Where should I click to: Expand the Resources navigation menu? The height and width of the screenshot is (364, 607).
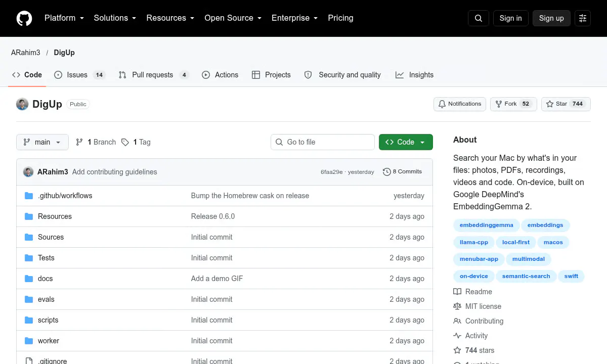tap(170, 18)
